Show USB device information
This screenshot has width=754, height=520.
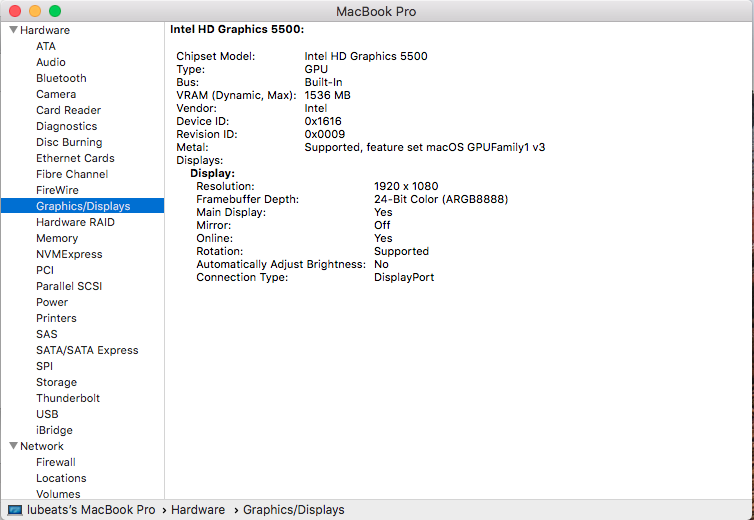[47, 414]
